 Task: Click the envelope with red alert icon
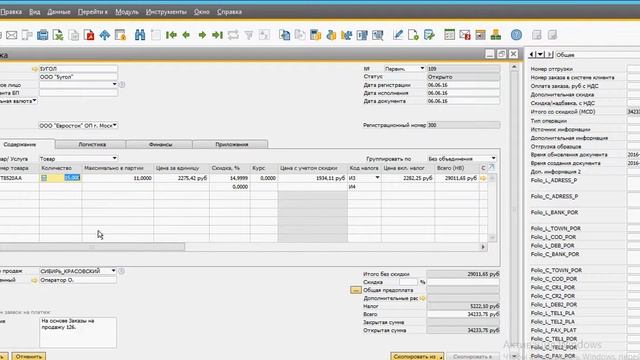pos(465,35)
